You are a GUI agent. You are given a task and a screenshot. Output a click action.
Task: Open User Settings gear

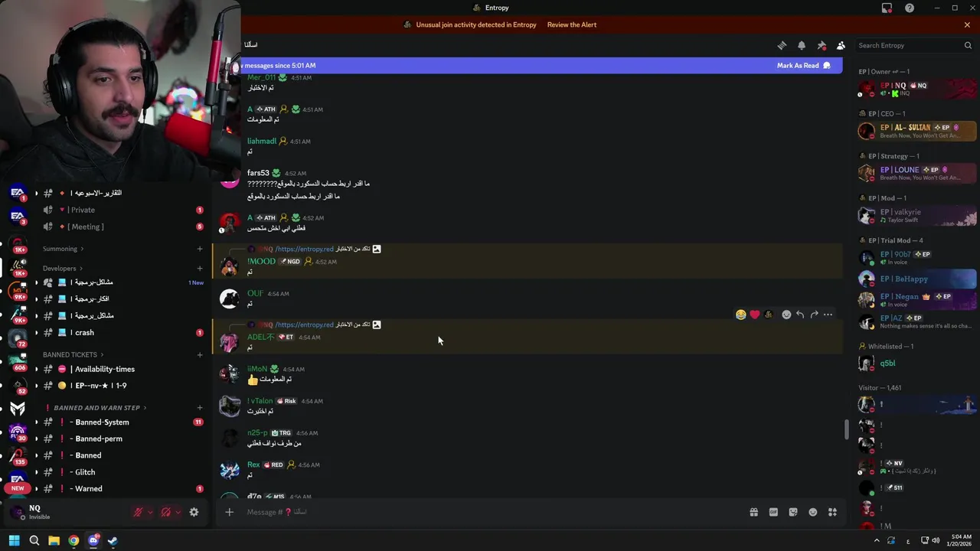pos(194,513)
